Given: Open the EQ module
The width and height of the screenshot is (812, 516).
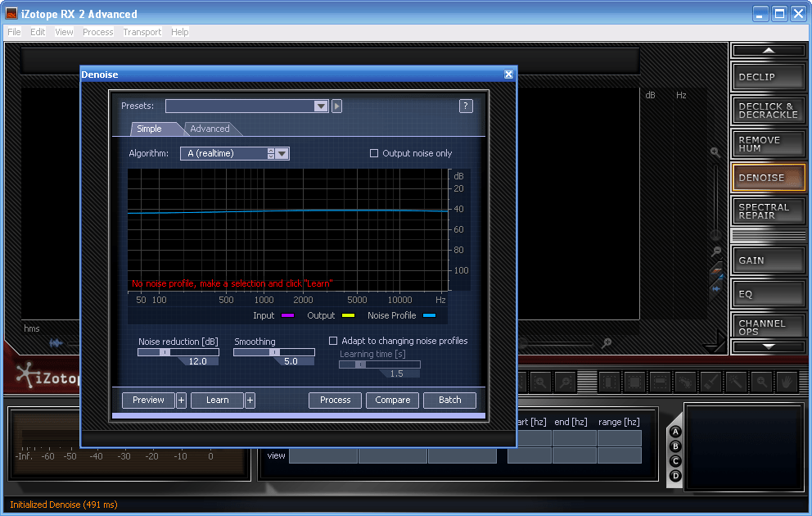Looking at the screenshot, I should click(769, 294).
